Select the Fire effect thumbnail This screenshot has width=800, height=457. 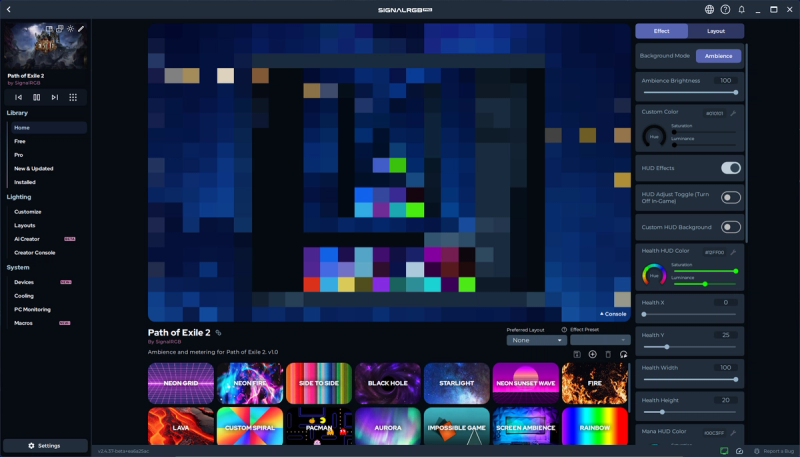pos(595,383)
